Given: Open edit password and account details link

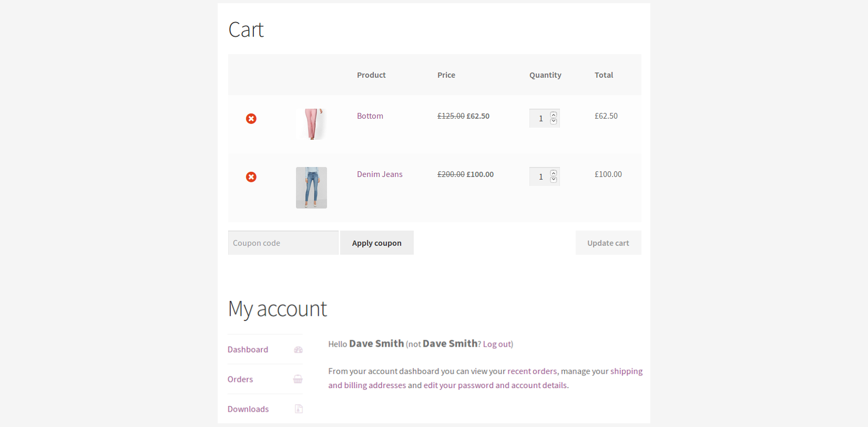Looking at the screenshot, I should coord(495,386).
